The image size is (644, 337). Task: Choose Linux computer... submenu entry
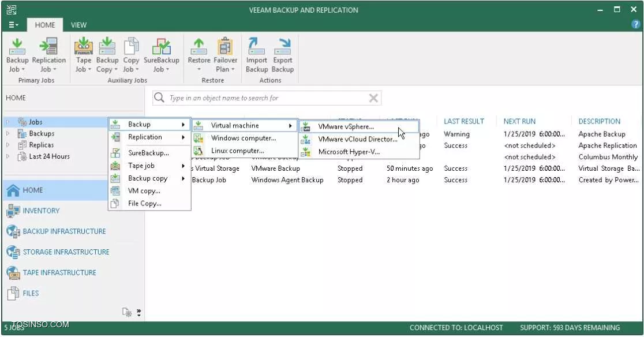[244, 151]
